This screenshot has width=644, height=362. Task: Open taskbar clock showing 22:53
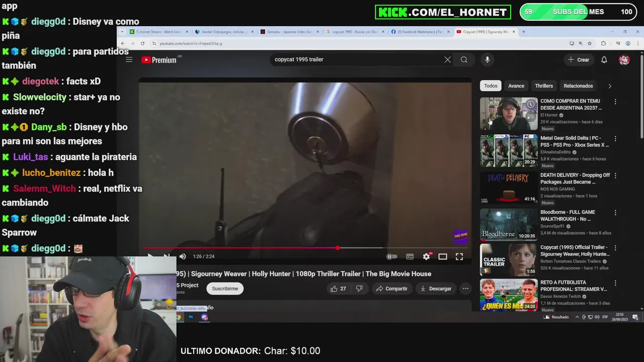tap(620, 317)
